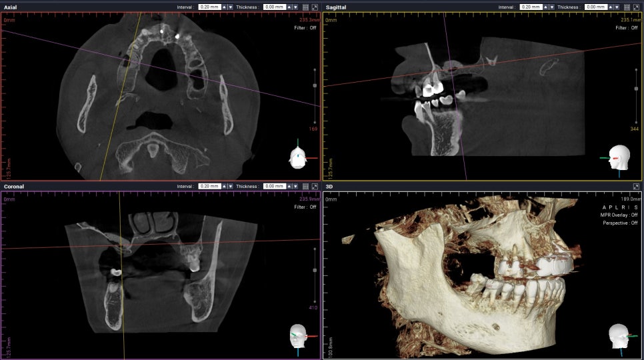Maximize the Coronal view panel
644x360 pixels.
(x=315, y=187)
